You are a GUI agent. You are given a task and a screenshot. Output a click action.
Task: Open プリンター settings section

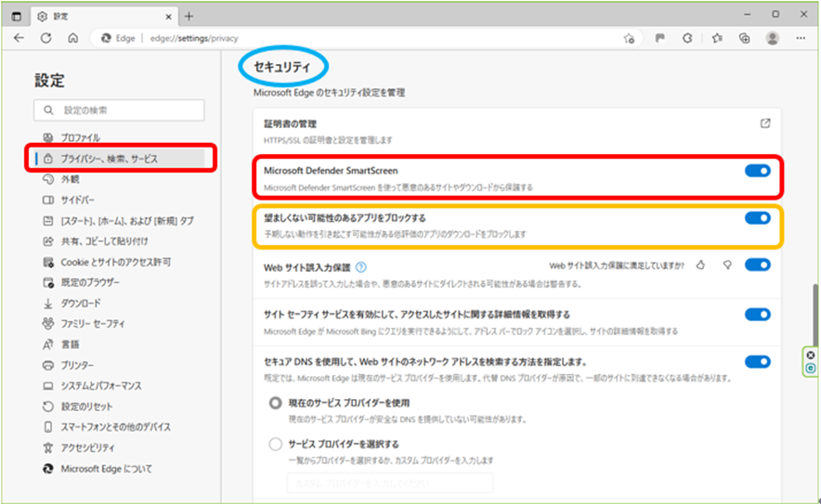point(77,366)
